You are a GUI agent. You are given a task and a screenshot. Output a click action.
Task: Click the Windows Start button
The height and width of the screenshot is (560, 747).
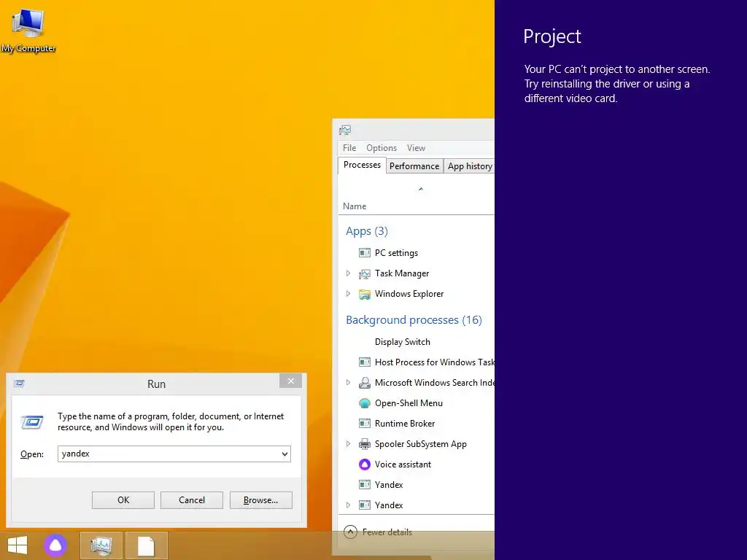18,545
